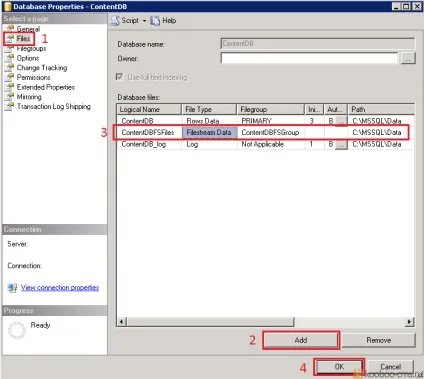Click the Owner input field

point(309,58)
